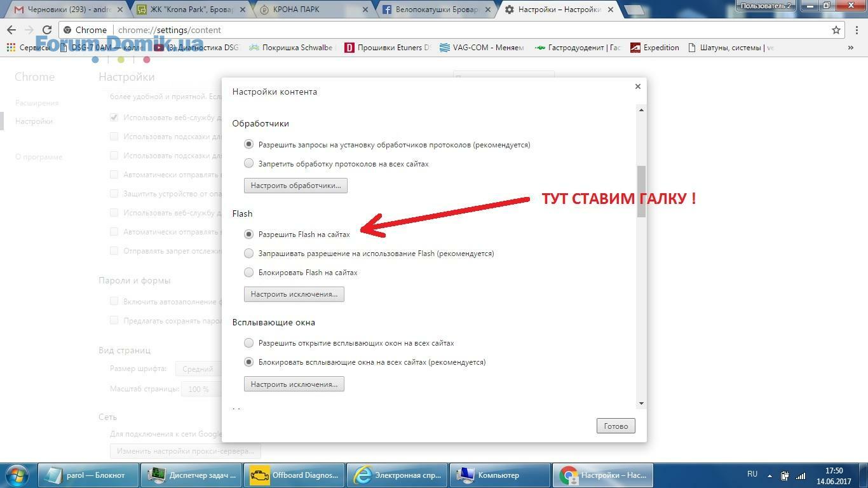Screen dimensions: 868x488
Task: Show hidden tray icons arrow
Action: coord(770,475)
